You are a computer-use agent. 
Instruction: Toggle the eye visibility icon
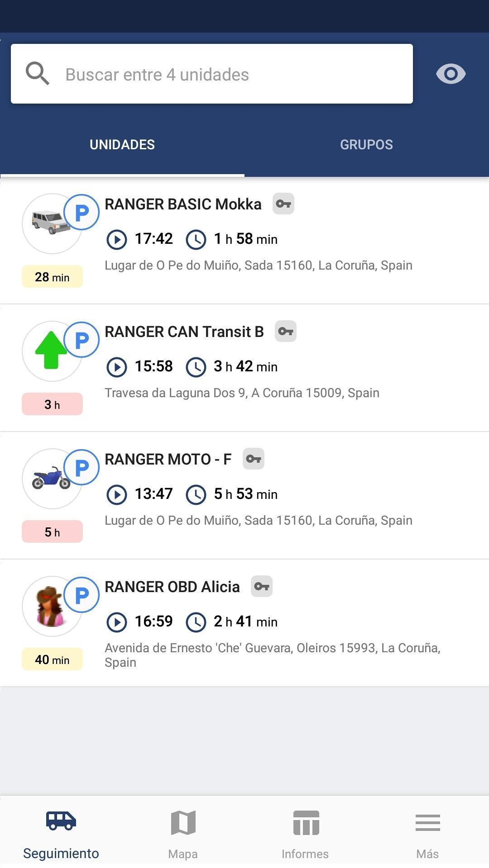click(x=451, y=74)
